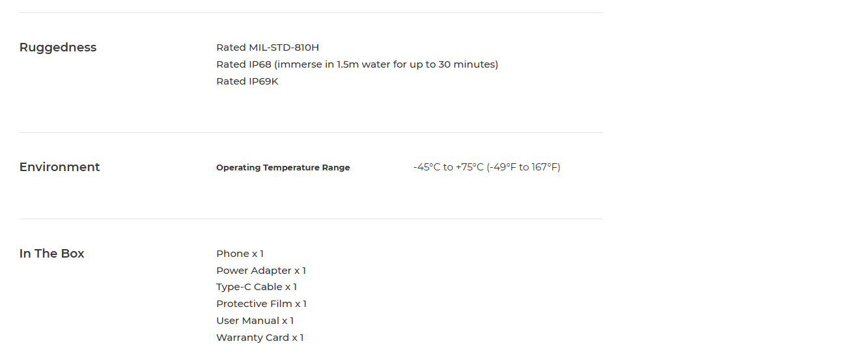
Task: Click the Protective Film x 1 item
Action: (262, 304)
